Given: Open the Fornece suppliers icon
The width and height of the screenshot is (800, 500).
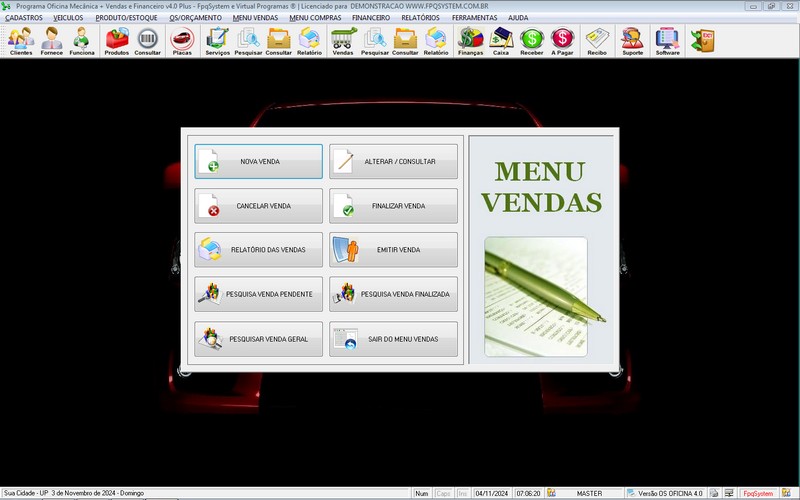Looking at the screenshot, I should coord(52,41).
